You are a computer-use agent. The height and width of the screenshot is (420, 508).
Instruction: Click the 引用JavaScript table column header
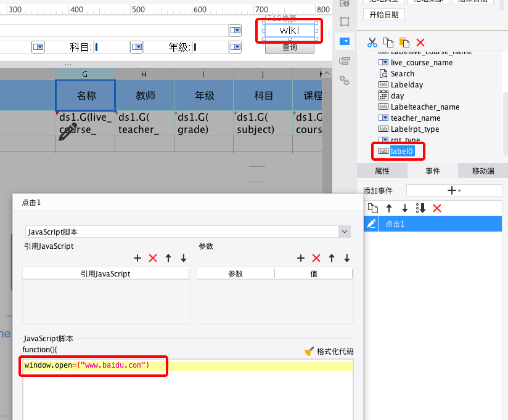tap(105, 274)
